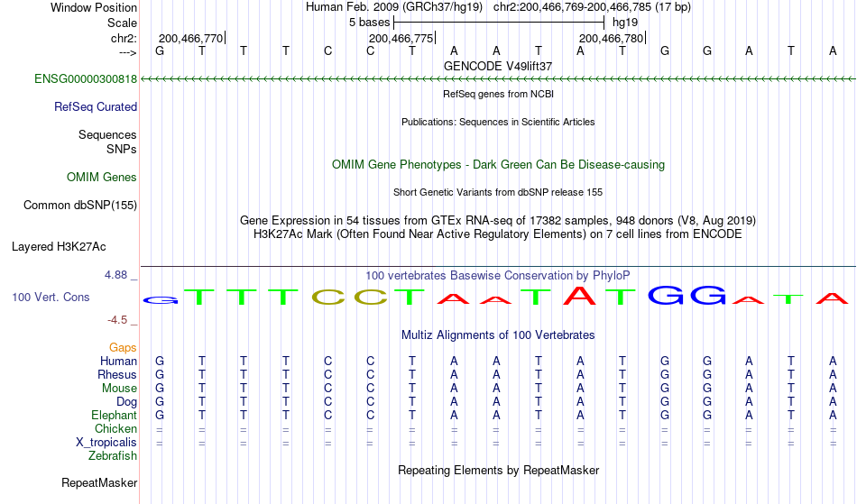Select the Rhesus species row label
The width and height of the screenshot is (857, 504).
click(117, 374)
